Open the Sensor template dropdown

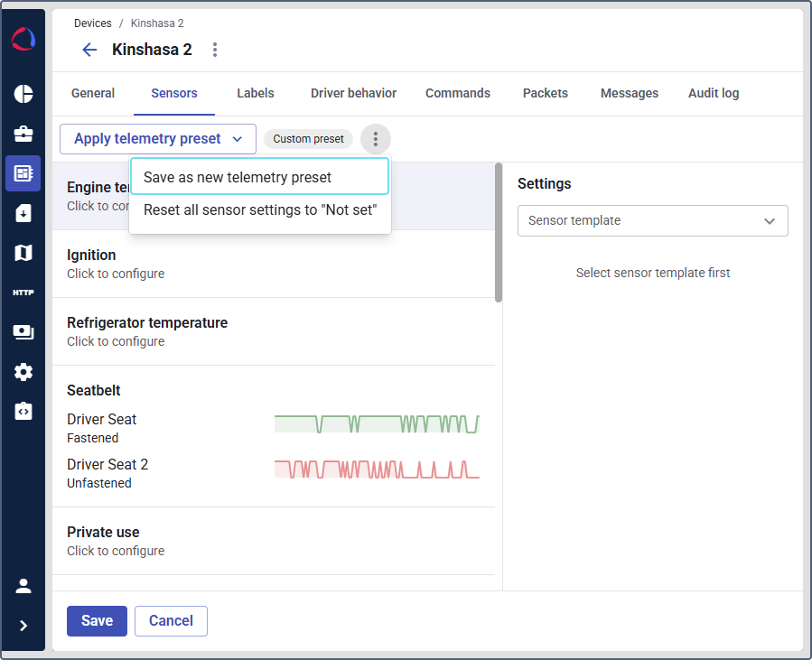point(652,220)
